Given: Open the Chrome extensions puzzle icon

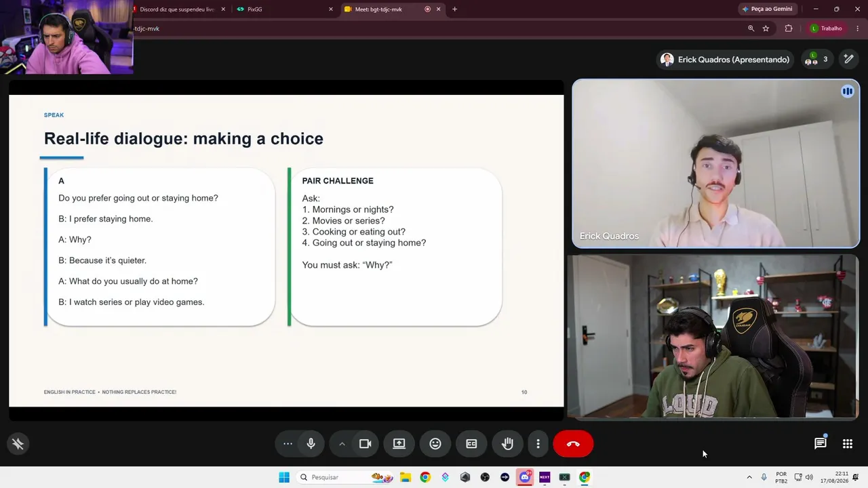Looking at the screenshot, I should coord(789,28).
